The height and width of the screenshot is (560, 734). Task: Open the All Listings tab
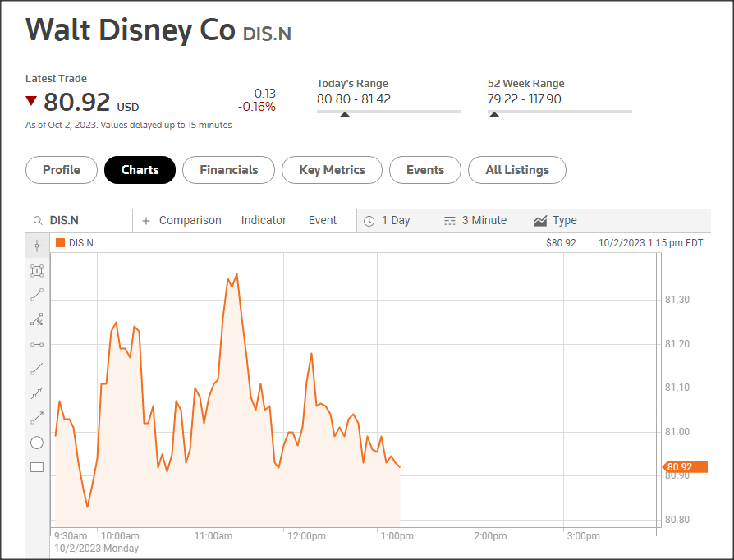tap(517, 170)
